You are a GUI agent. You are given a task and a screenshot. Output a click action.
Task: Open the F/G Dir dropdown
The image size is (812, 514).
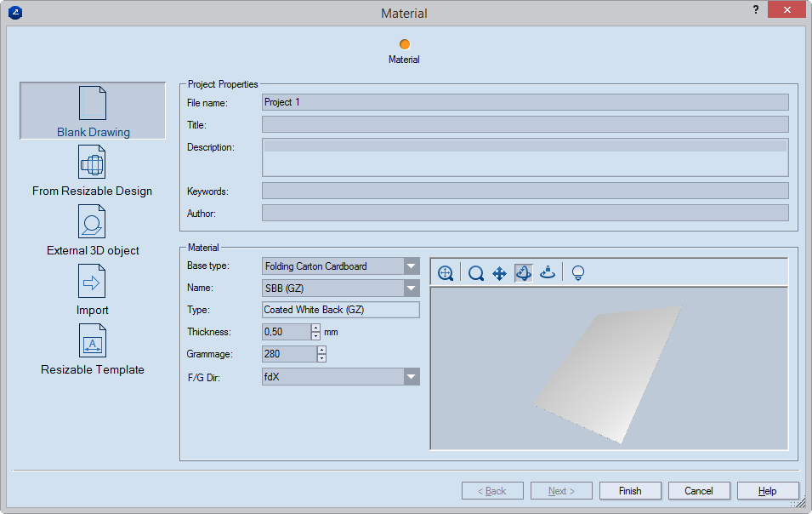tap(412, 377)
